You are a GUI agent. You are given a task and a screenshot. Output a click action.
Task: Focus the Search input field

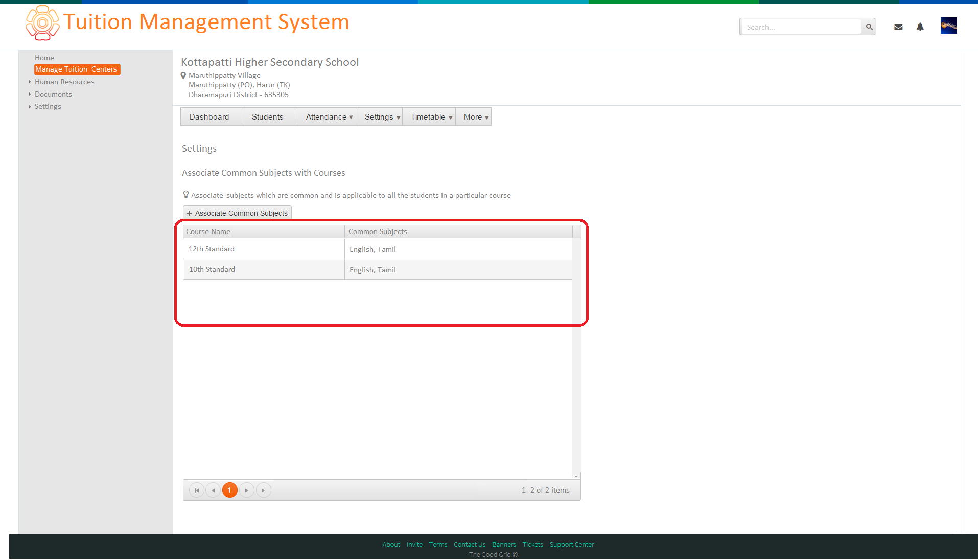click(801, 27)
